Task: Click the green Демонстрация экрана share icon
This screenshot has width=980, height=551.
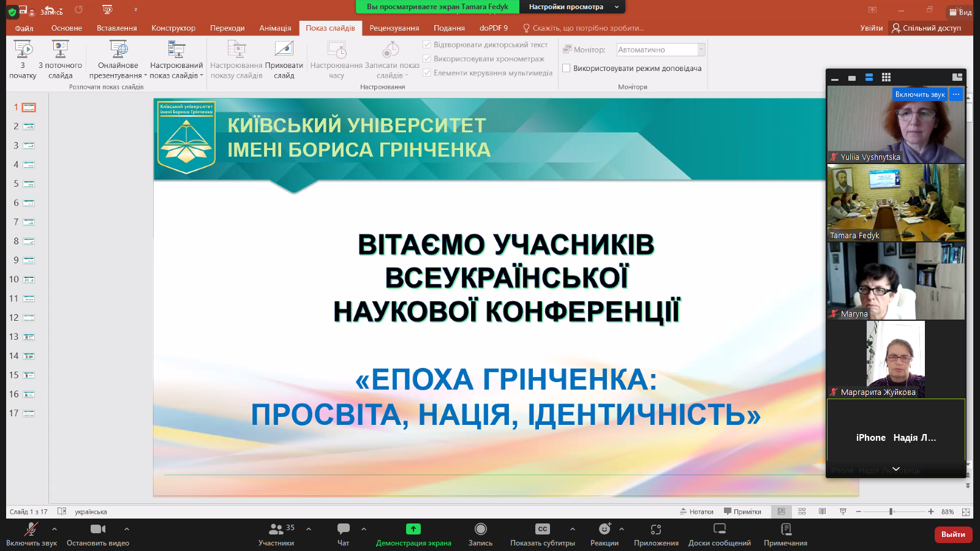Action: coord(413,530)
